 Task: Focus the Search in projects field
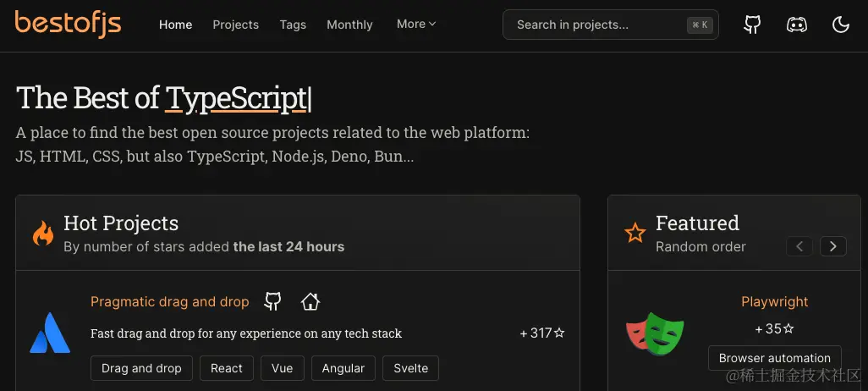tap(611, 25)
